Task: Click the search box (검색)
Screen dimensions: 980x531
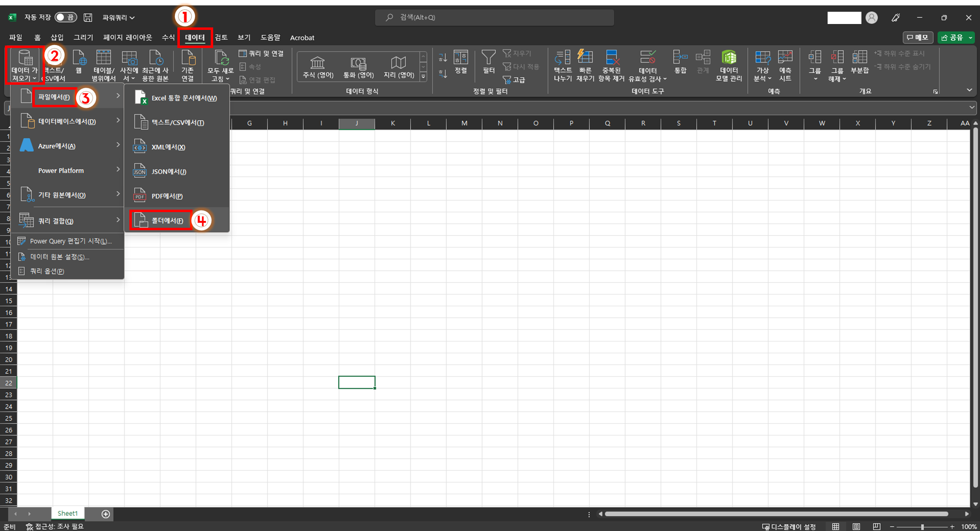Action: [494, 18]
